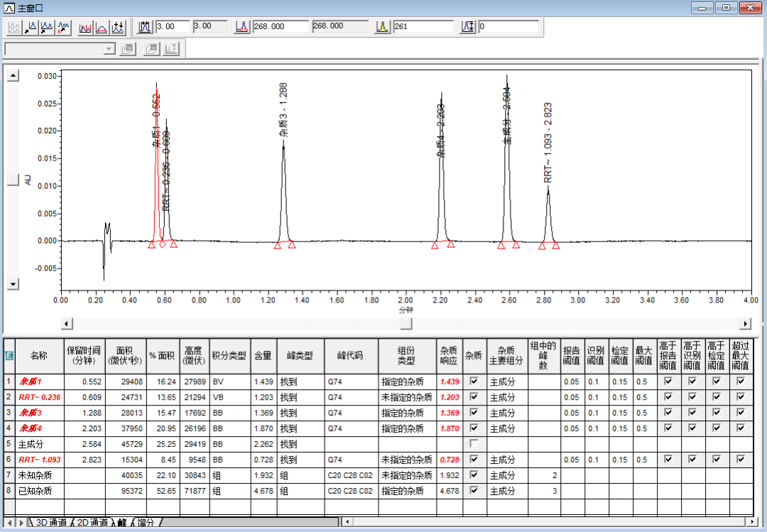
Task: Click the peak width icon beside 3.00
Action: pos(144,27)
